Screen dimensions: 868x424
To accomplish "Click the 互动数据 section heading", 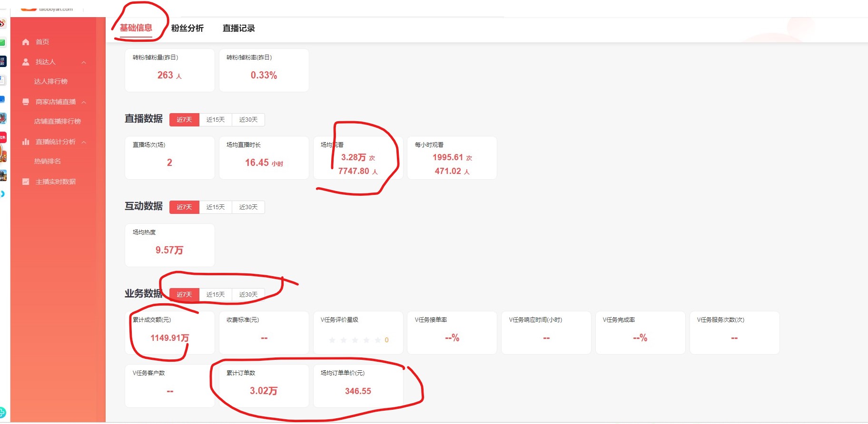I will 144,206.
